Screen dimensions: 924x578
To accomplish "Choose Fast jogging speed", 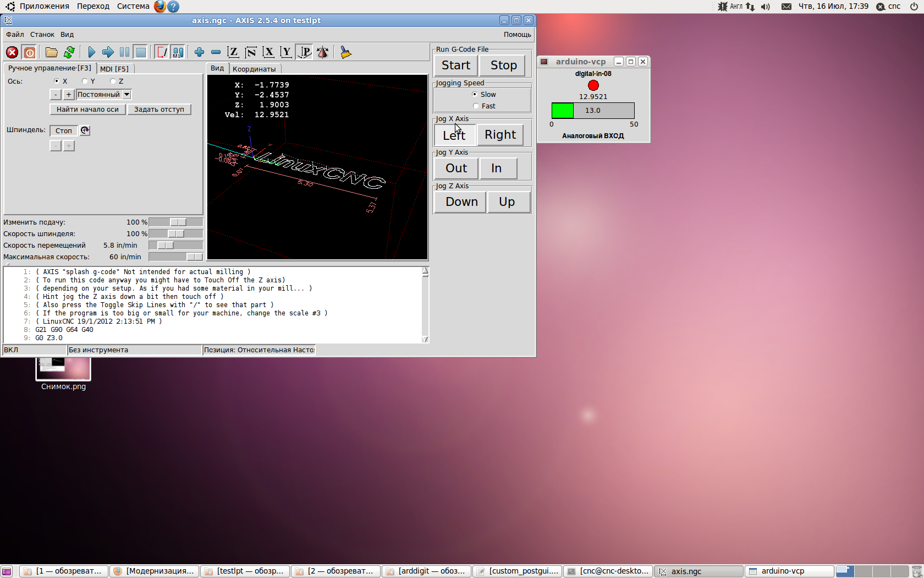I will [476, 106].
